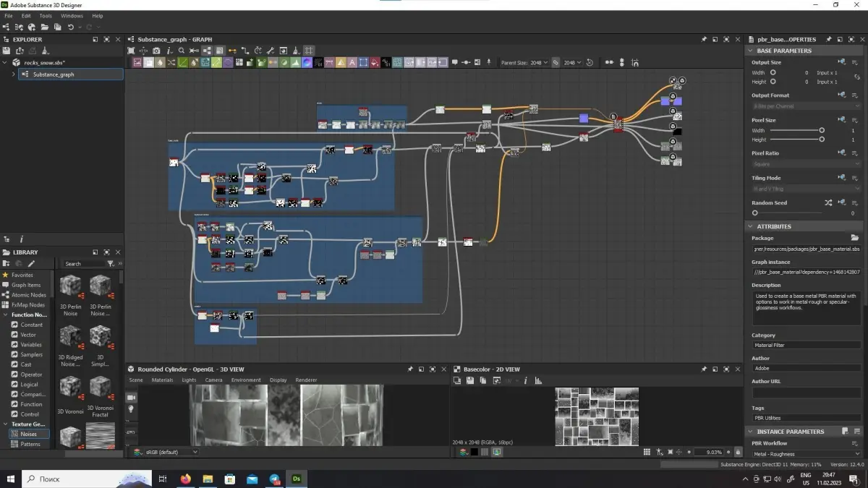Toggle inheritance for Pixel Size
This screenshot has width=868, height=488.
pos(842,120)
